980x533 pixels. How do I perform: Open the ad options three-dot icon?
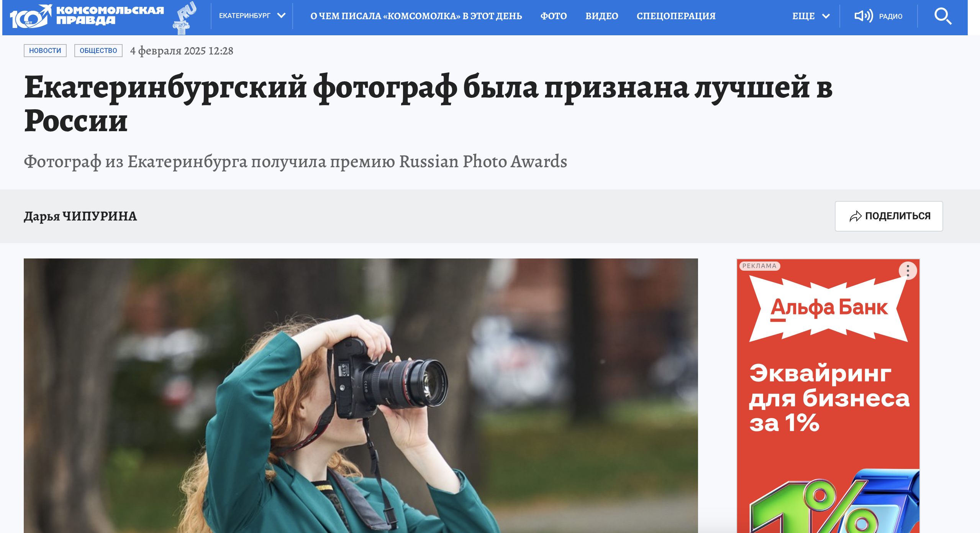point(908,271)
